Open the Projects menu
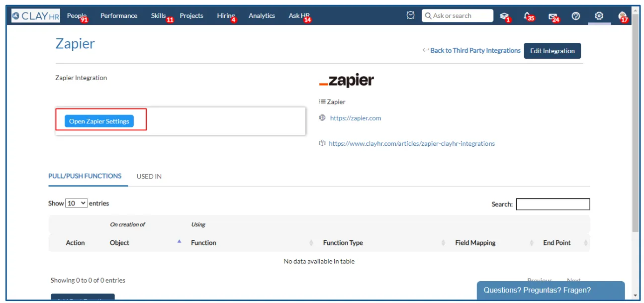Viewport: 644px width, 303px height. point(191,16)
